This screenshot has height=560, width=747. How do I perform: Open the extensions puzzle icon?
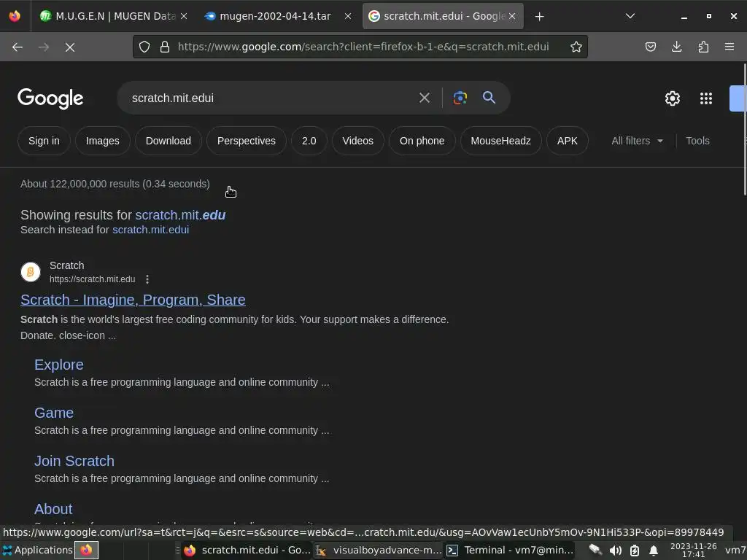703,47
